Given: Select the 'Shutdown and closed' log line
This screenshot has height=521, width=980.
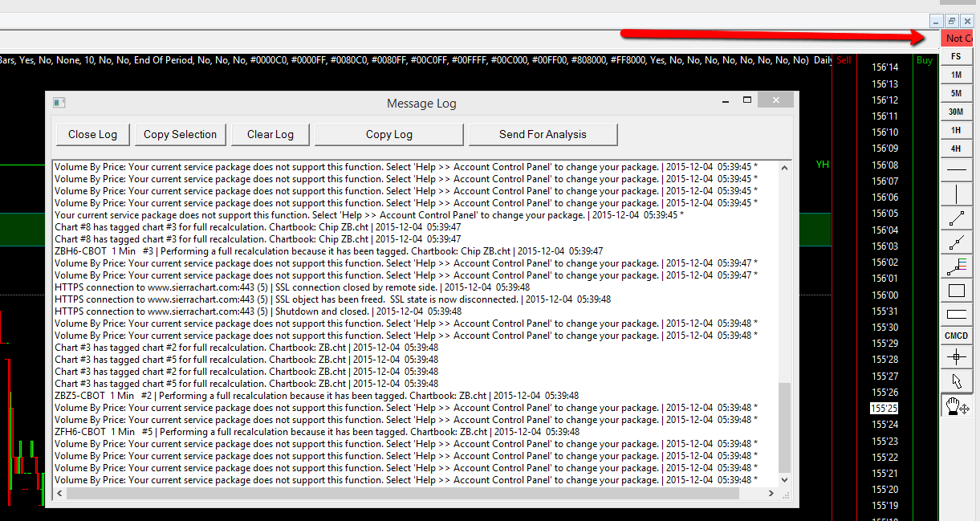Looking at the screenshot, I should click(258, 311).
